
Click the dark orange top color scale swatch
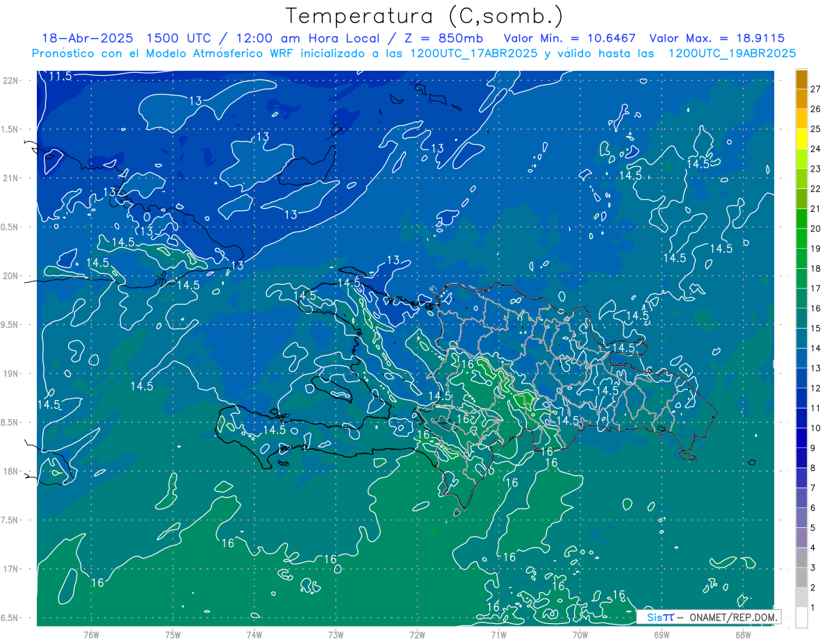[801, 79]
